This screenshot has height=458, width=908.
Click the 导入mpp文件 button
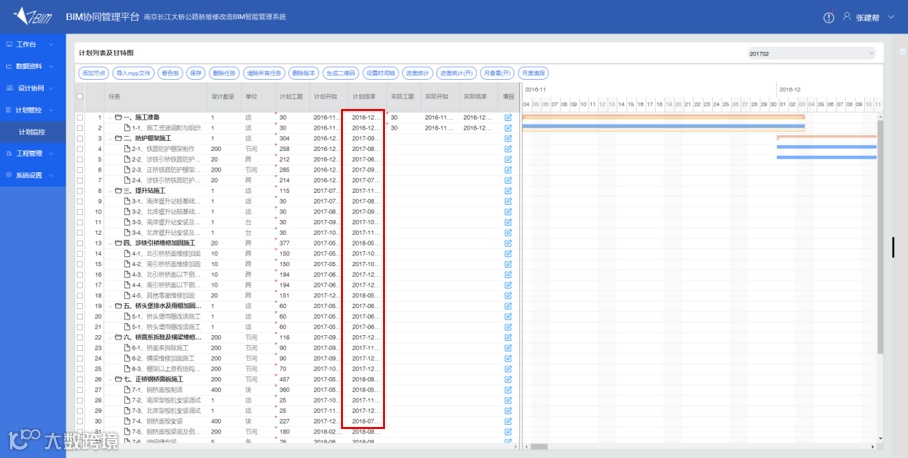133,74
